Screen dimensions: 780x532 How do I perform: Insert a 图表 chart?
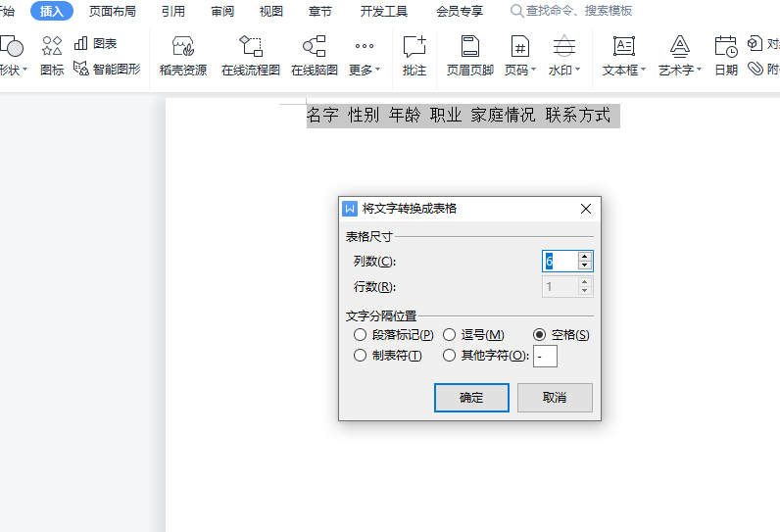click(95, 44)
